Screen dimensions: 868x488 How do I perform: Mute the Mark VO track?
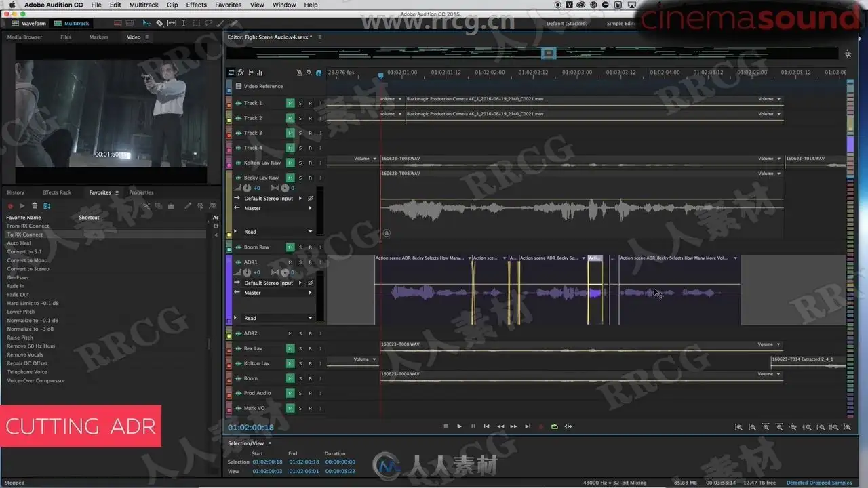click(290, 408)
